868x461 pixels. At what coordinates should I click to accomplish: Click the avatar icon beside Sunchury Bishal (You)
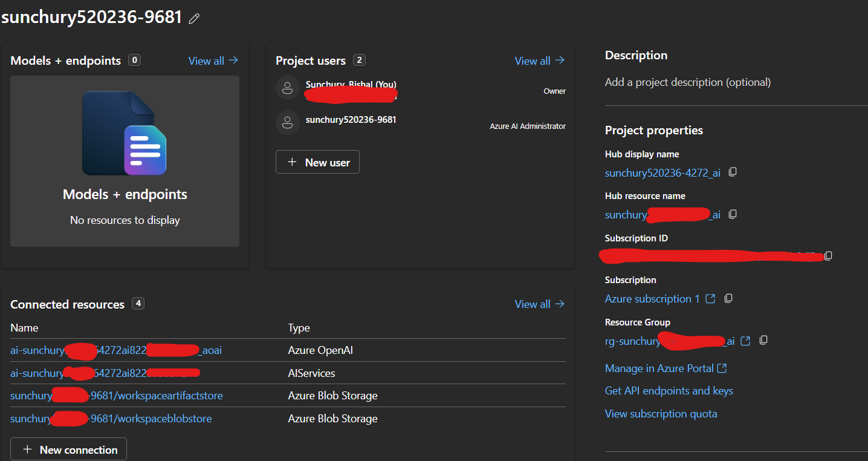(x=288, y=88)
